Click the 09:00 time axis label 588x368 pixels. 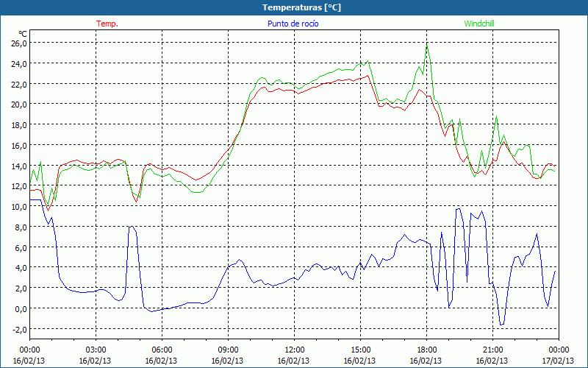228,350
